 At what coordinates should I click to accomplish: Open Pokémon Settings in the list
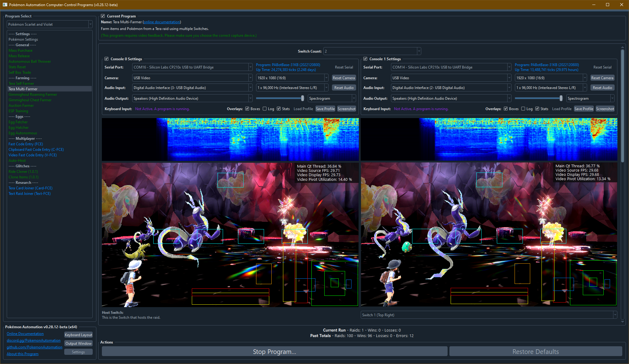point(23,39)
